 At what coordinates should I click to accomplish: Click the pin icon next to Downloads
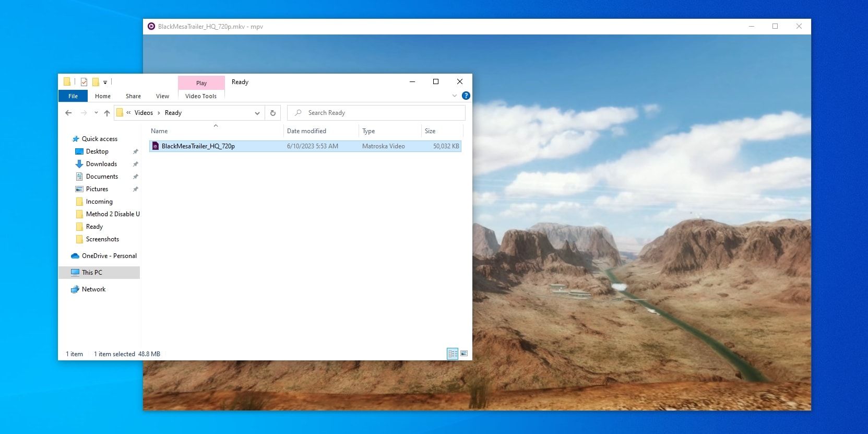point(135,164)
